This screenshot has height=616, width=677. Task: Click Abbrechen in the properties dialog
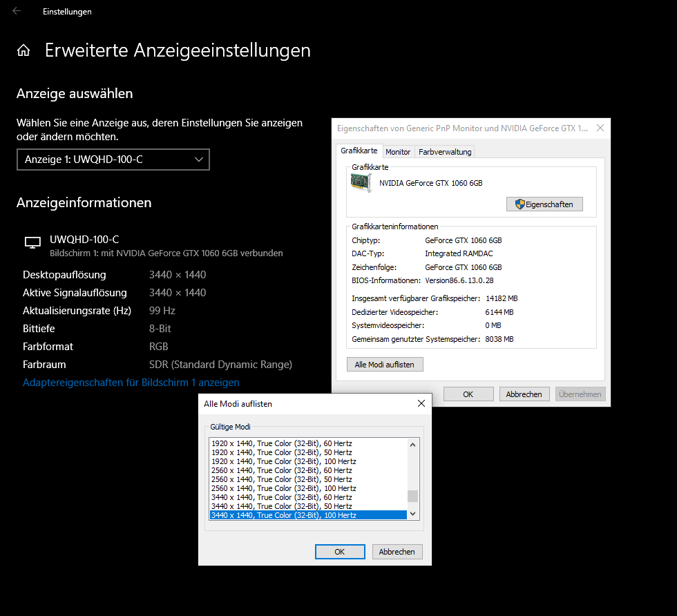[x=524, y=394]
